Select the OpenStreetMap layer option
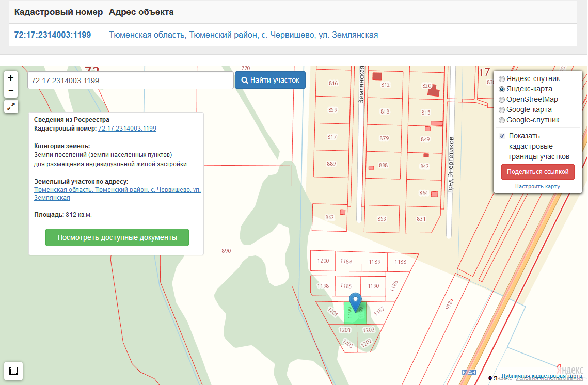Screen dimensions: 588x385 (502, 99)
